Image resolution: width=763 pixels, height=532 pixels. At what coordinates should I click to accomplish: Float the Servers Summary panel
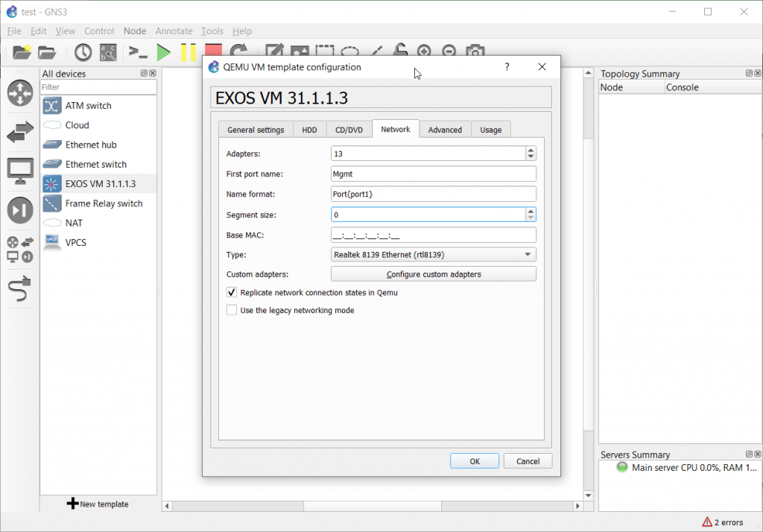(x=749, y=454)
